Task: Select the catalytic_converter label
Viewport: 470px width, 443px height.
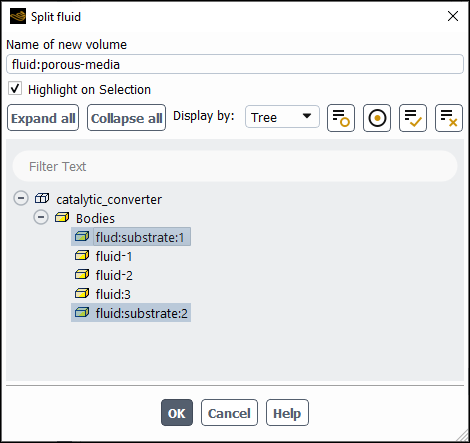Action: [109, 199]
